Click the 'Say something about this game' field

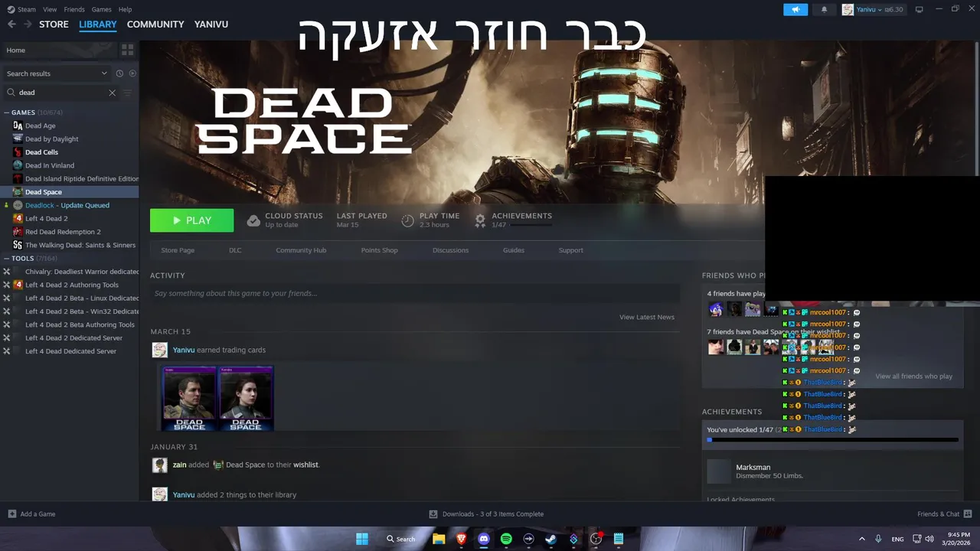tap(415, 293)
